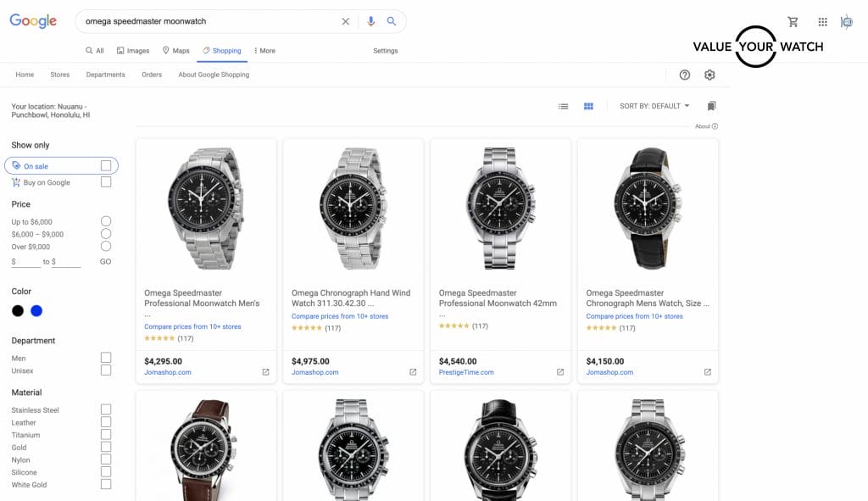Open the shopping settings gear icon
Screen dimensions: 868x501
click(709, 75)
